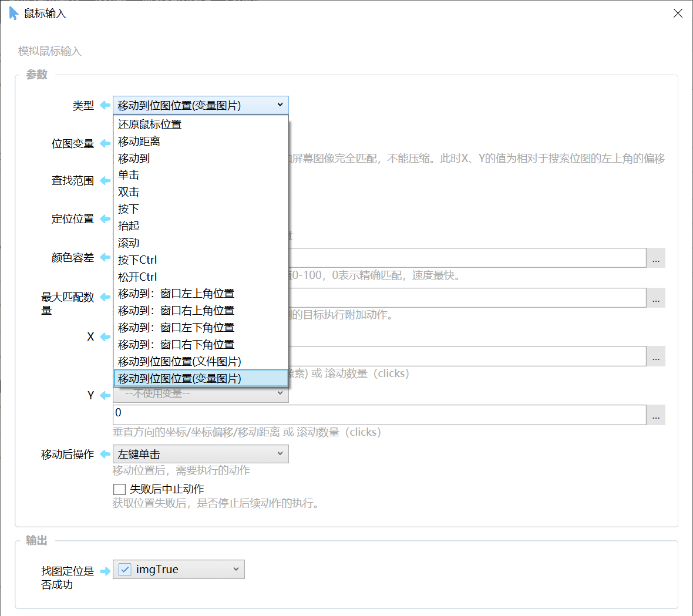The height and width of the screenshot is (616, 693).
Task: Click the blue arrow beside 查找范围 label
Action: (105, 180)
